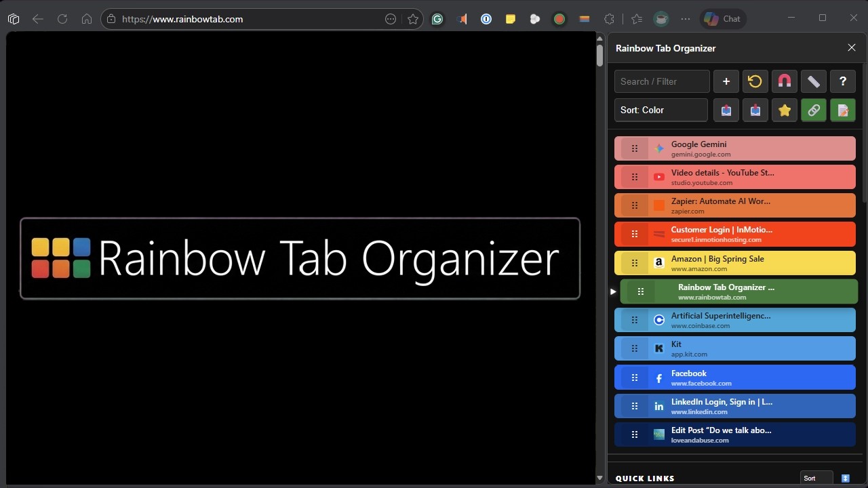
Task: Open Copilot Chat button
Action: [x=723, y=19]
